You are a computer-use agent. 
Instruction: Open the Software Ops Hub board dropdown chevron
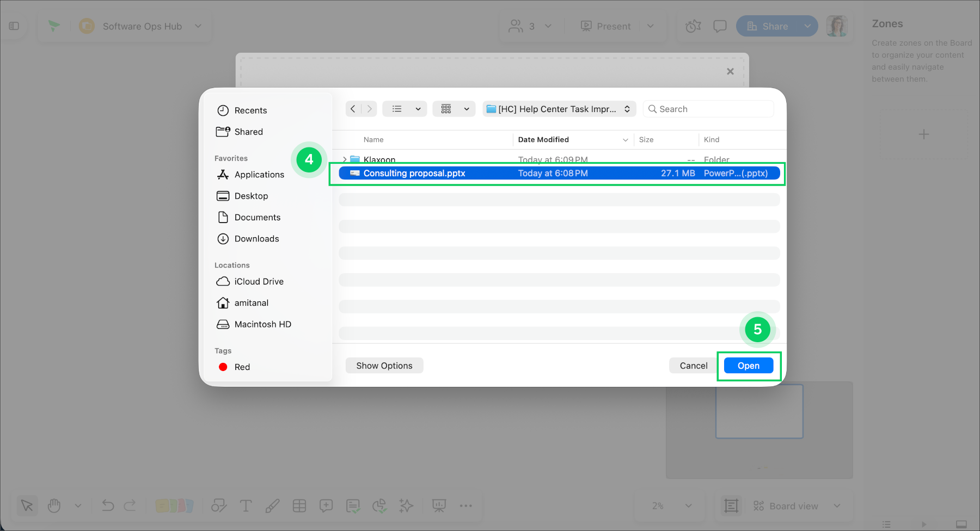[x=198, y=26]
